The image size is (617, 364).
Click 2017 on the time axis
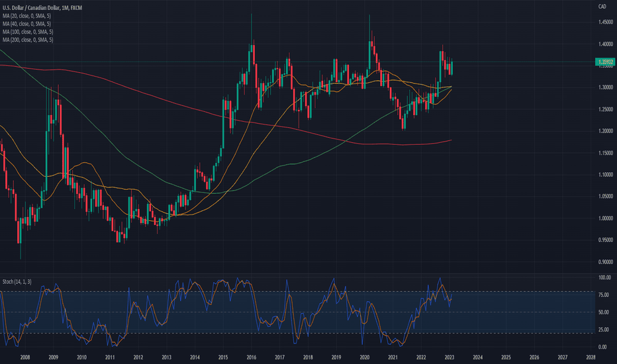(280, 357)
